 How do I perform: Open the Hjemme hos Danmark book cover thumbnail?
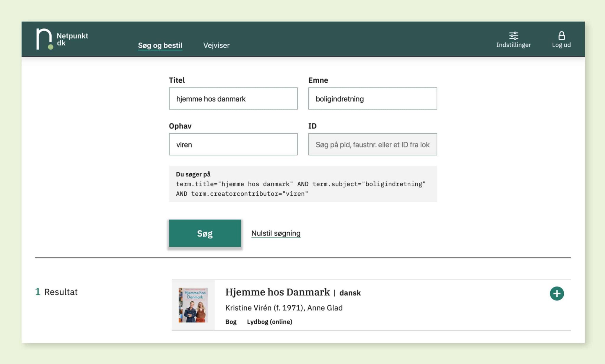tap(193, 305)
